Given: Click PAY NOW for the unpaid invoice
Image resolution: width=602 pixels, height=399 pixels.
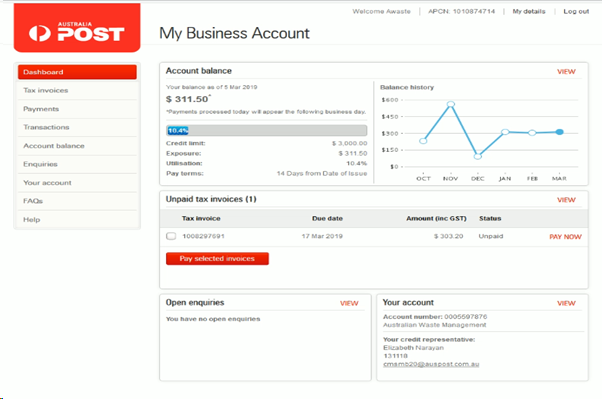Looking at the screenshot, I should 565,237.
